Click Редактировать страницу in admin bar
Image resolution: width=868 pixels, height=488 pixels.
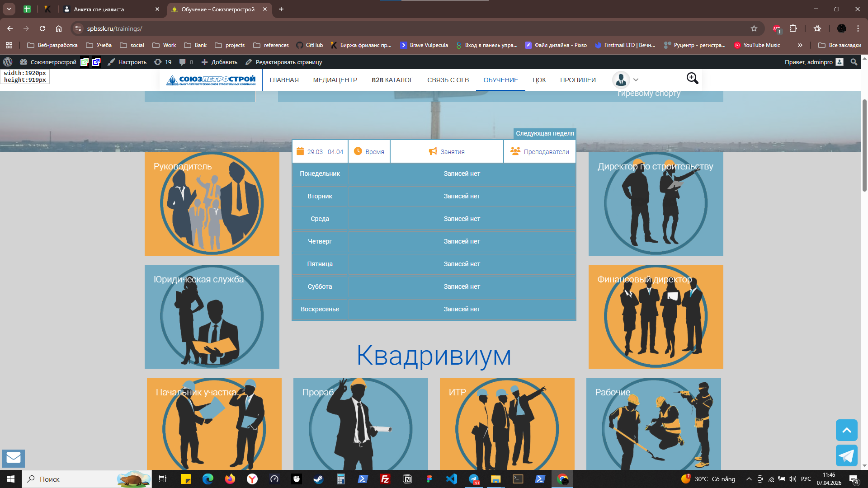(x=283, y=62)
